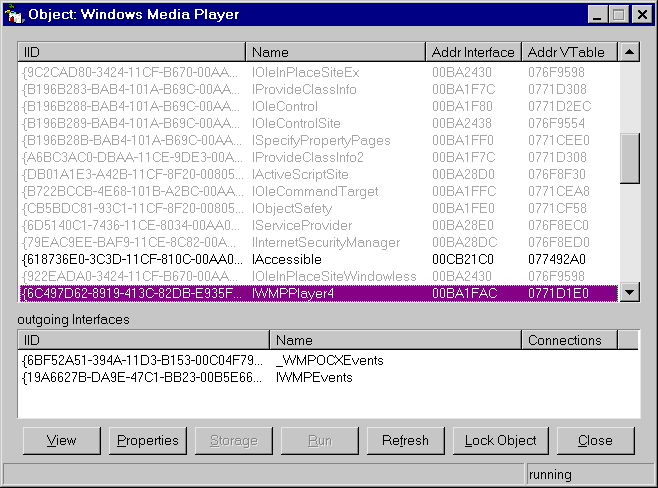Screen dimensions: 658x488
Task: Open Properties for the selected interface
Action: (148, 441)
